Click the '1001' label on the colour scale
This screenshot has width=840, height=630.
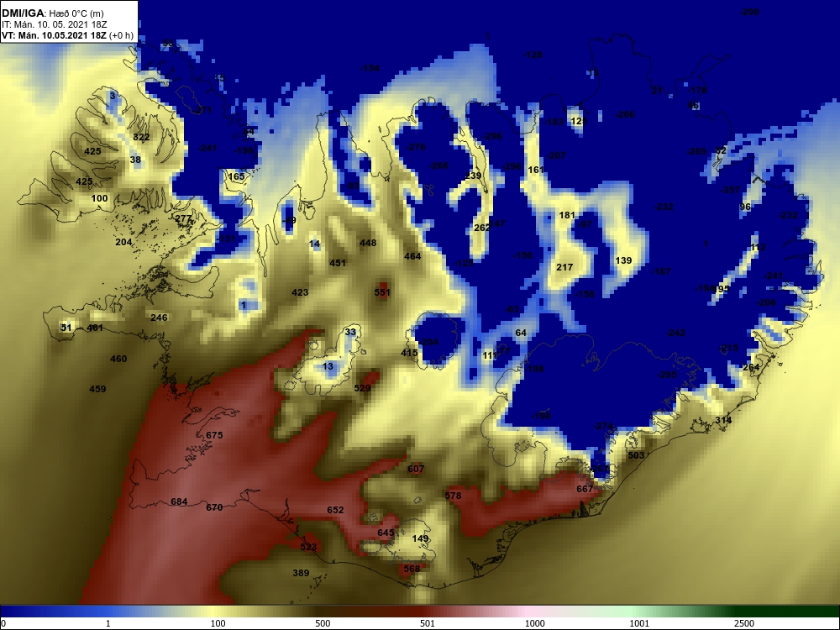[x=639, y=623]
